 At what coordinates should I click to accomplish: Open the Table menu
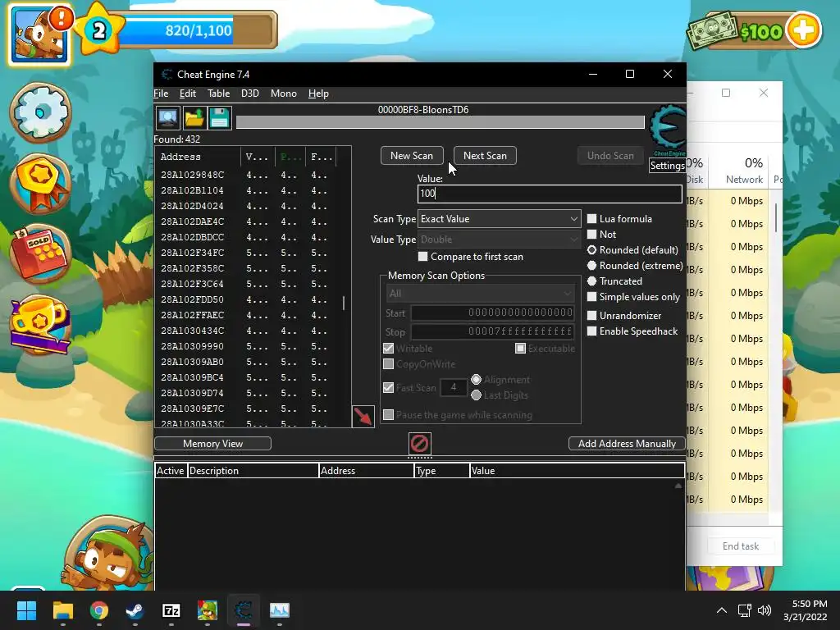[x=218, y=94]
